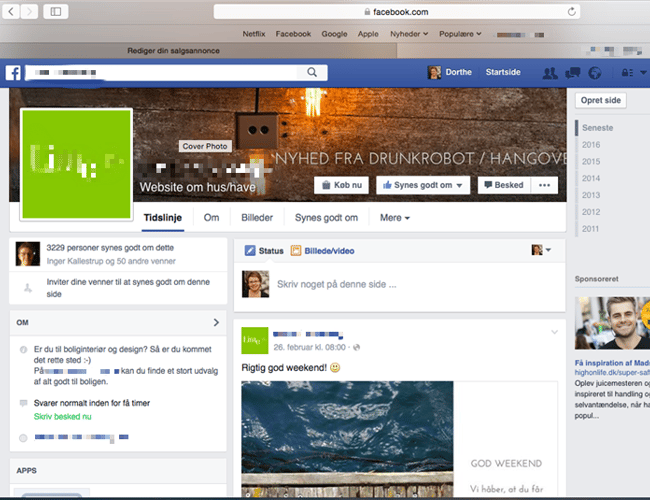
Task: Open the Populære bookmarks dropdown
Action: pyautogui.click(x=460, y=34)
